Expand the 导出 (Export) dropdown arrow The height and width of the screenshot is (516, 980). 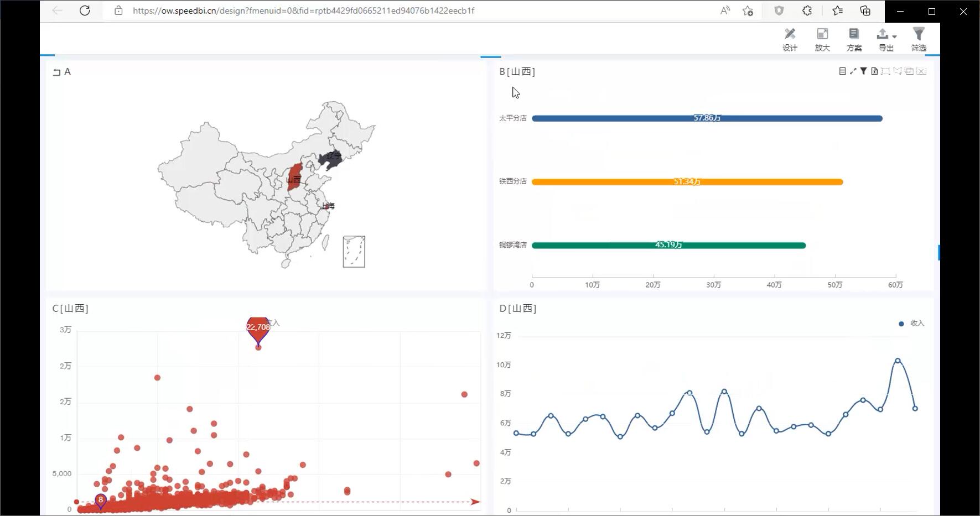pos(894,37)
